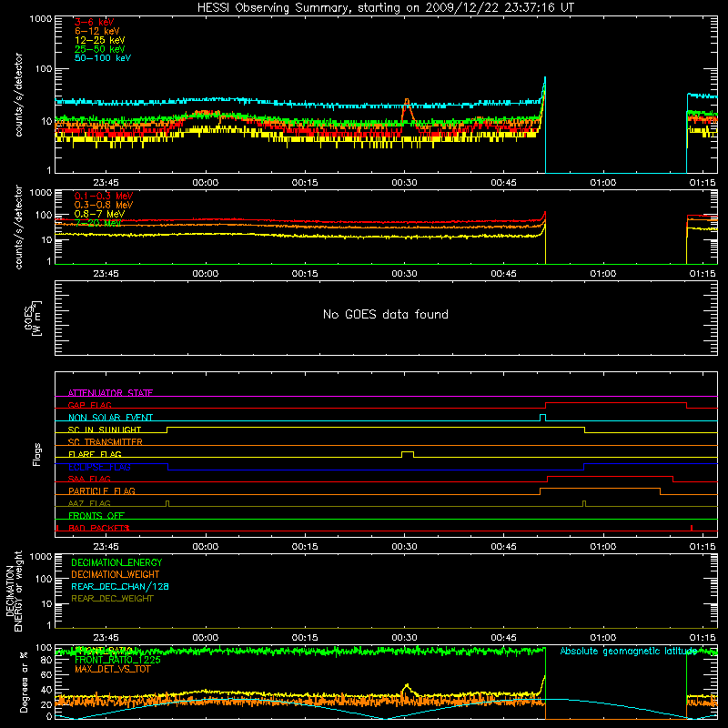Click the 0.1-0.3 MeV legend label

click(x=104, y=196)
